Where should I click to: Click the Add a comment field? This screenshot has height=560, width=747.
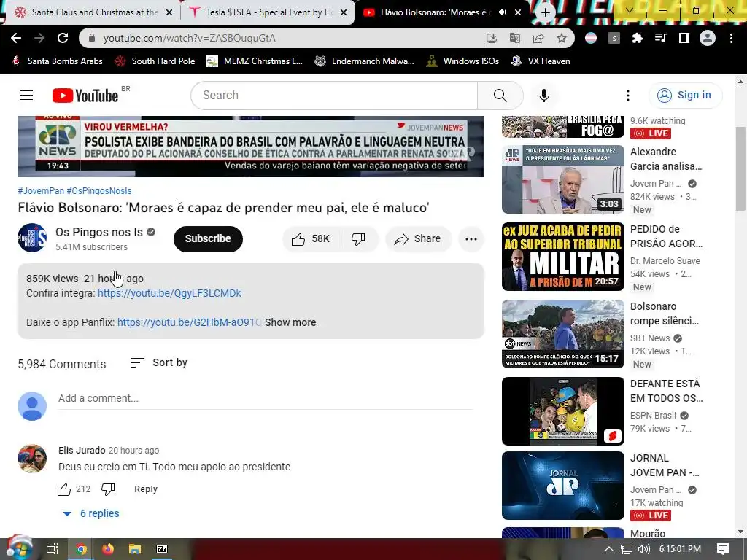(266, 398)
